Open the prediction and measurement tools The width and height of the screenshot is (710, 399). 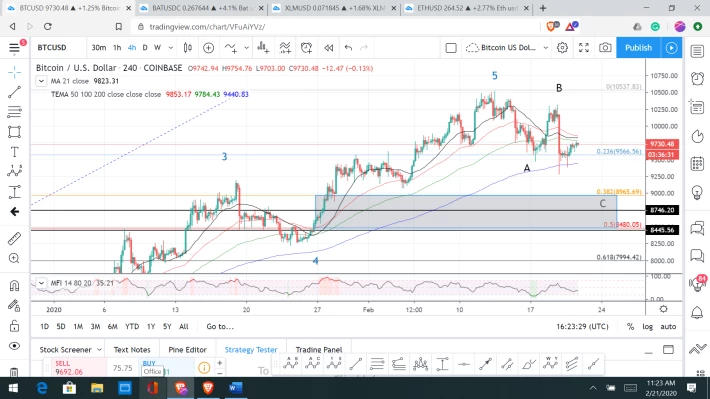14,192
